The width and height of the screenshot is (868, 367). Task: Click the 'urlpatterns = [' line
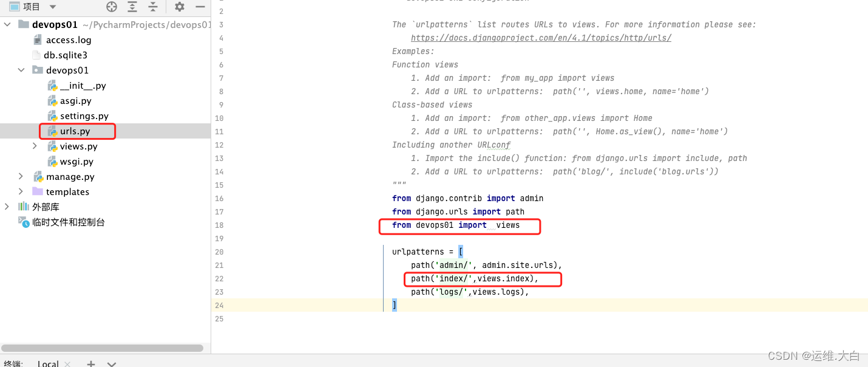(x=428, y=252)
